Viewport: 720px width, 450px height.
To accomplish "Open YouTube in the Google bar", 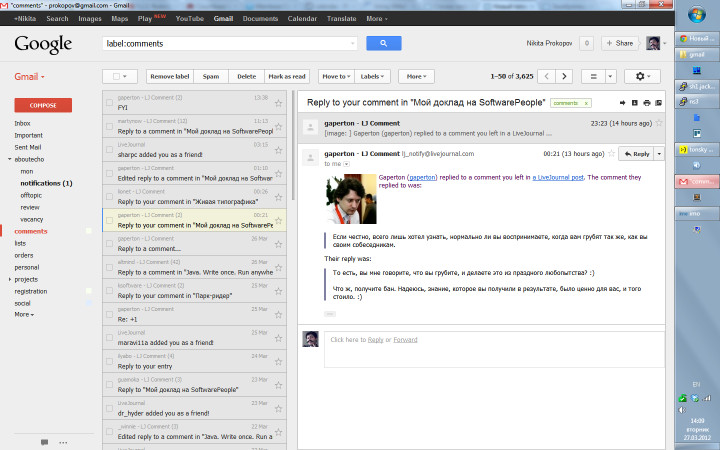I will pyautogui.click(x=190, y=18).
